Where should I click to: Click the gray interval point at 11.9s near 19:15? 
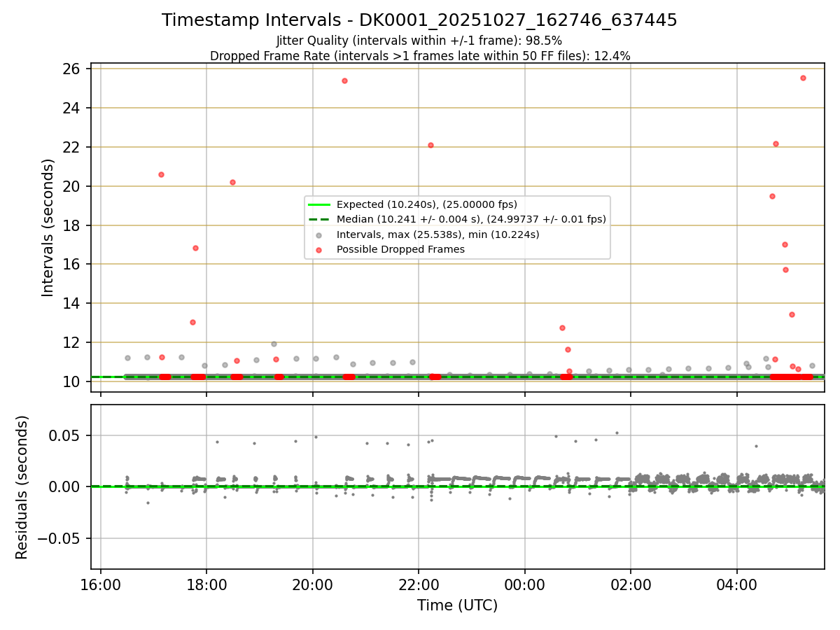tap(274, 344)
